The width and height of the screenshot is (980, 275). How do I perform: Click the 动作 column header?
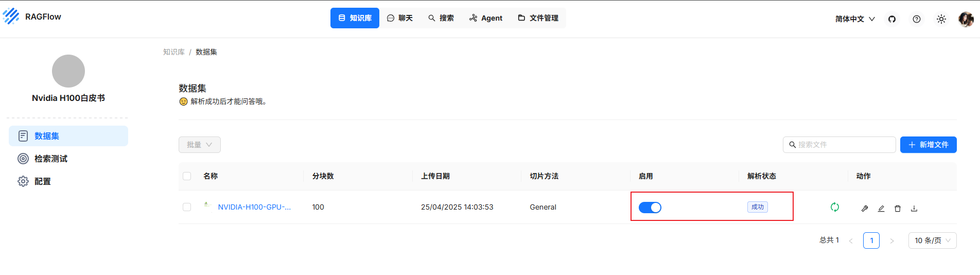[864, 176]
